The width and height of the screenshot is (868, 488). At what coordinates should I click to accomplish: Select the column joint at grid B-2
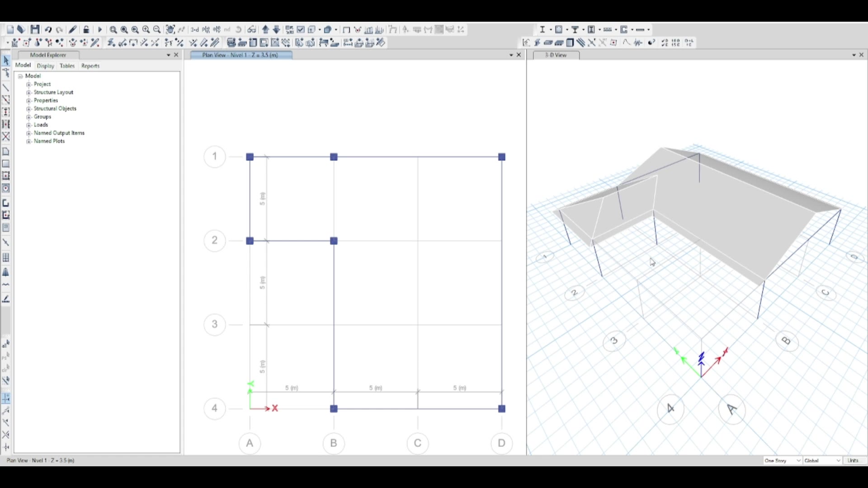pyautogui.click(x=334, y=241)
